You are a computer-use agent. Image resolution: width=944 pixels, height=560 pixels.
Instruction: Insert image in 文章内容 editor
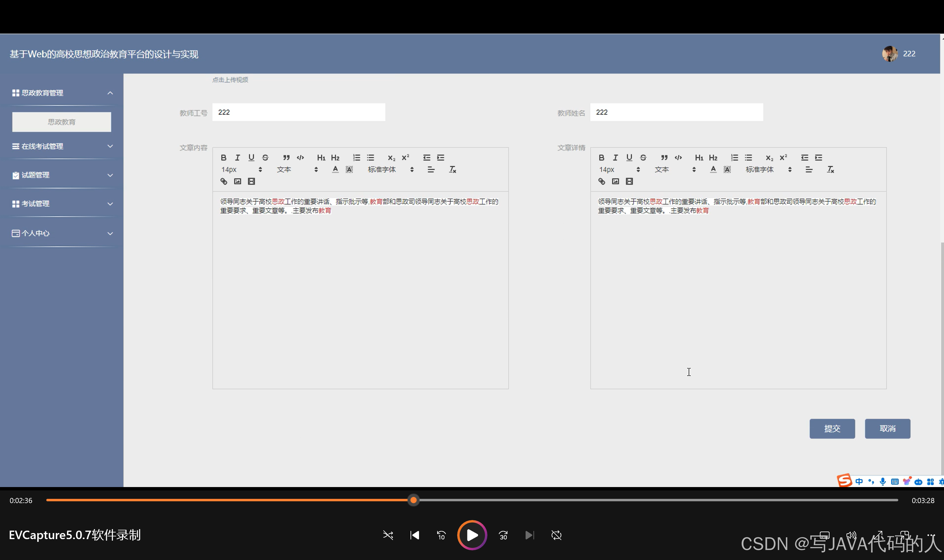click(x=237, y=182)
